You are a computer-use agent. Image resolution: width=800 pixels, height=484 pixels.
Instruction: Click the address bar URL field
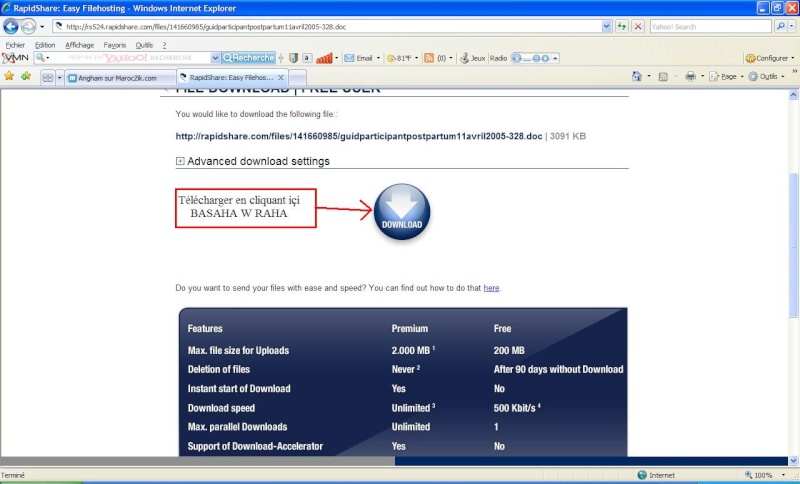click(326, 27)
